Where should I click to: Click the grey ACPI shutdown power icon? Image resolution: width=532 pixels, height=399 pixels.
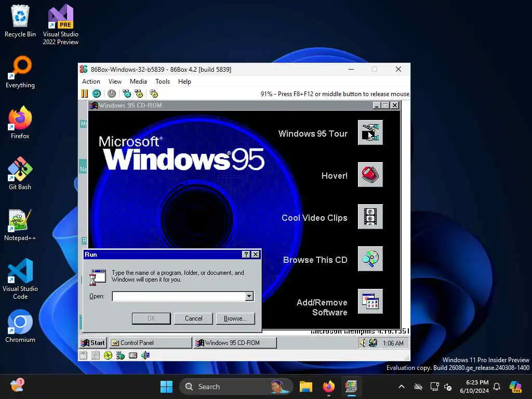coord(112,94)
